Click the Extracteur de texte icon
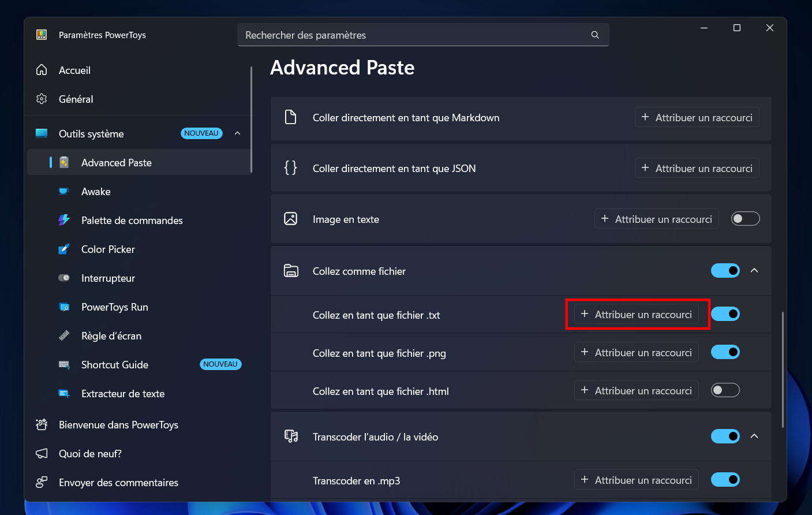The height and width of the screenshot is (515, 812). pos(64,393)
